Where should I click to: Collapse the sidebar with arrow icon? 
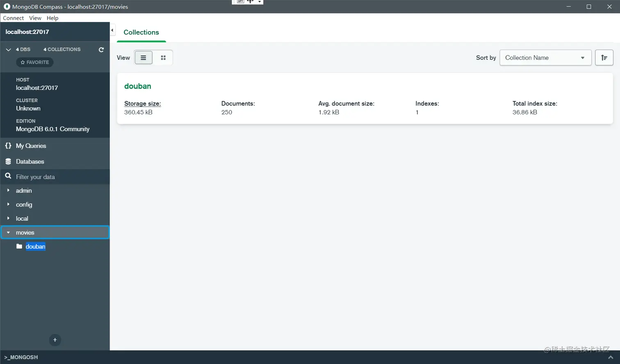pos(112,30)
